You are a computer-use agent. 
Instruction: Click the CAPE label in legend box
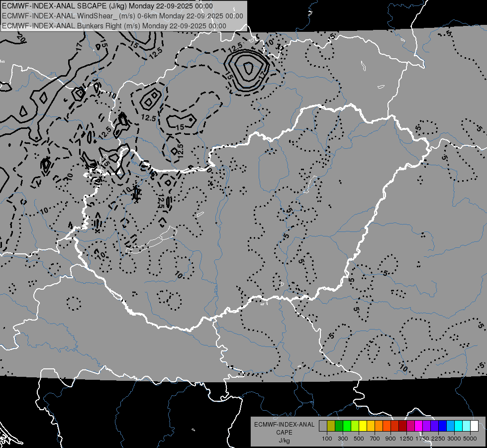284,433
